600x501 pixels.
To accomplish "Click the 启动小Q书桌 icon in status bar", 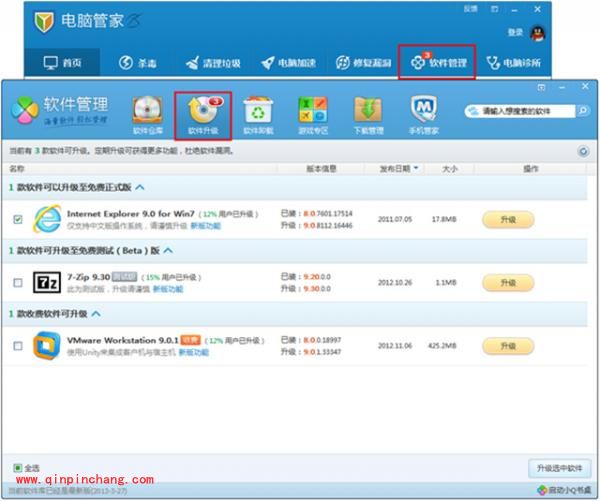I will point(542,490).
